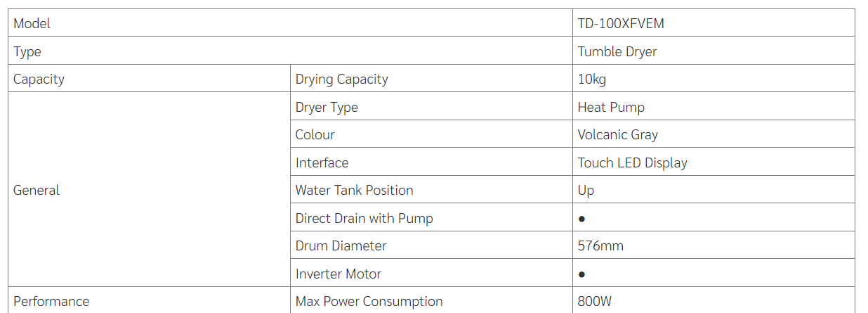
Task: Click the 576mm drum diameter value
Action: 600,246
